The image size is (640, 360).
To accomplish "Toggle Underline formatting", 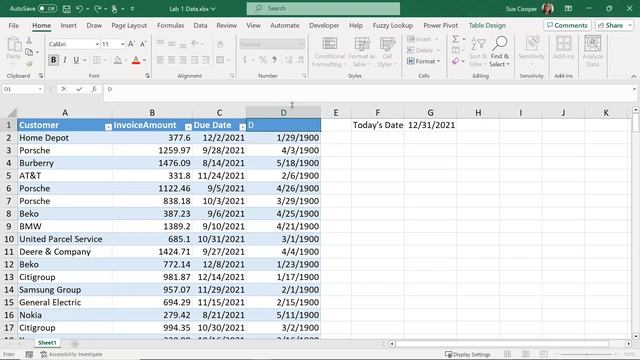I will pos(76,60).
